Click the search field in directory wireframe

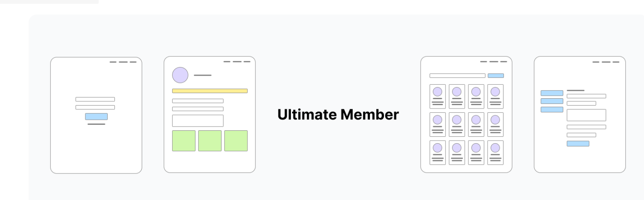tap(457, 76)
